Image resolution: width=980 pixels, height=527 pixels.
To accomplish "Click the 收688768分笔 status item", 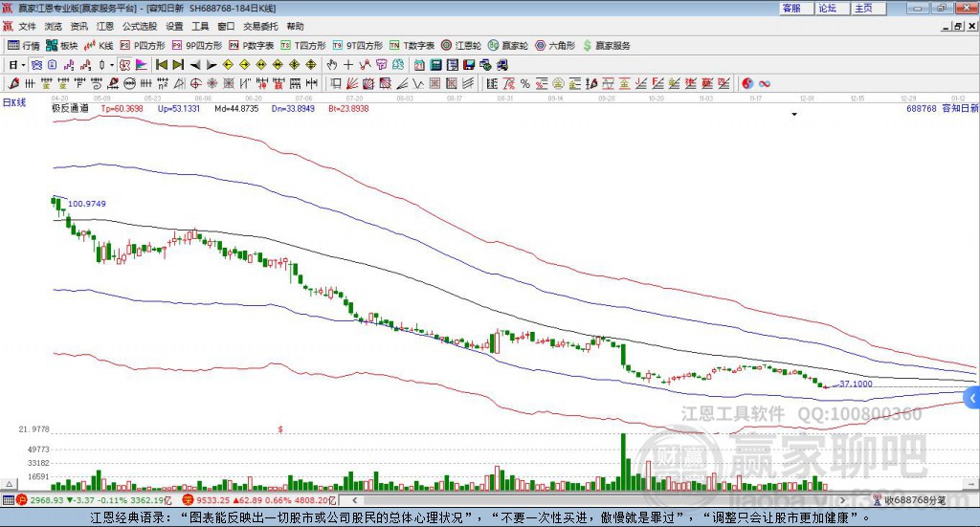I will [909, 500].
